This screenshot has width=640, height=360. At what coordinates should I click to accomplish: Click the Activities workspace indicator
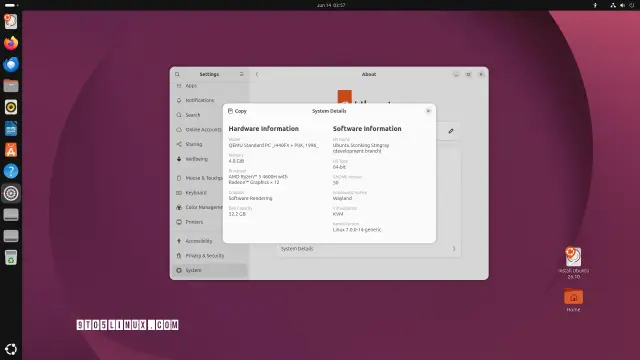pyautogui.click(x=11, y=5)
